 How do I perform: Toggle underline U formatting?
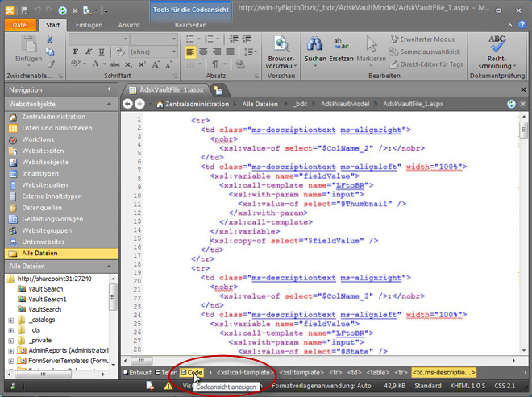(102, 52)
